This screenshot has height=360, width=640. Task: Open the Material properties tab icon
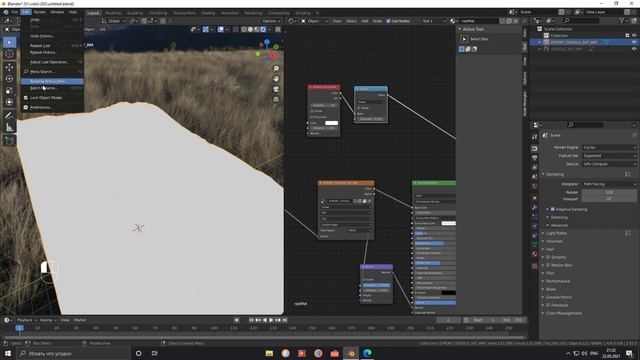click(534, 254)
